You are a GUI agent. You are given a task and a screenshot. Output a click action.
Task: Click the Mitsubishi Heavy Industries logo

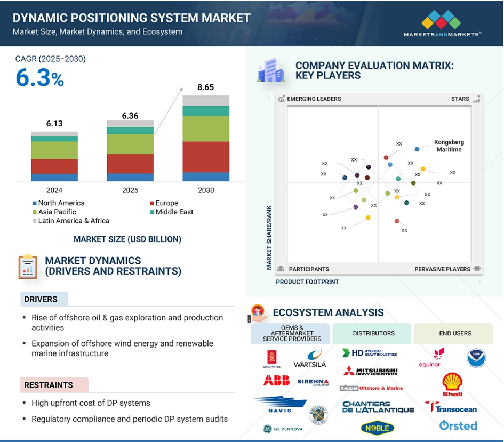[371, 371]
